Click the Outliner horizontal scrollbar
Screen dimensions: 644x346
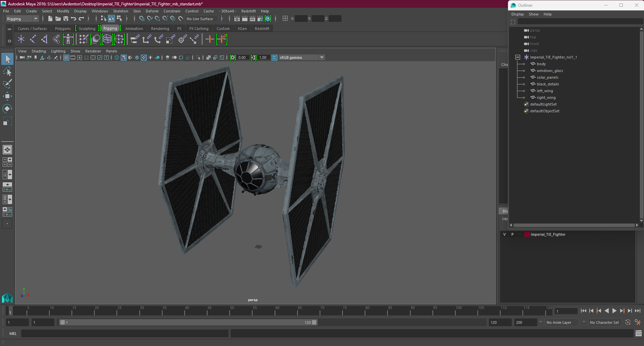574,225
